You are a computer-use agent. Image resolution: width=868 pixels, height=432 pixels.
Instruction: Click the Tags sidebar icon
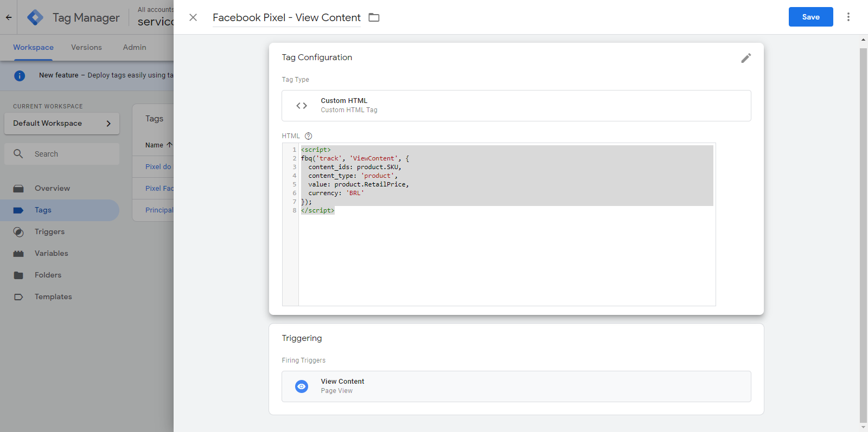click(x=18, y=210)
